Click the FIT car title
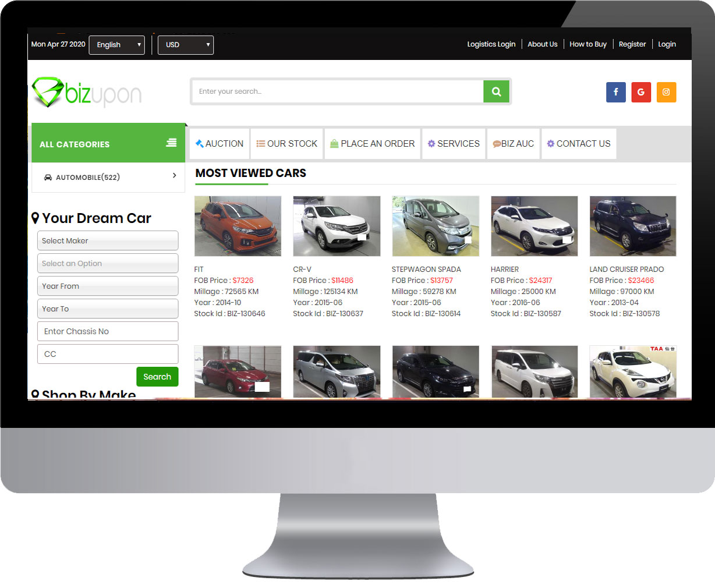The image size is (715, 588). tap(199, 270)
